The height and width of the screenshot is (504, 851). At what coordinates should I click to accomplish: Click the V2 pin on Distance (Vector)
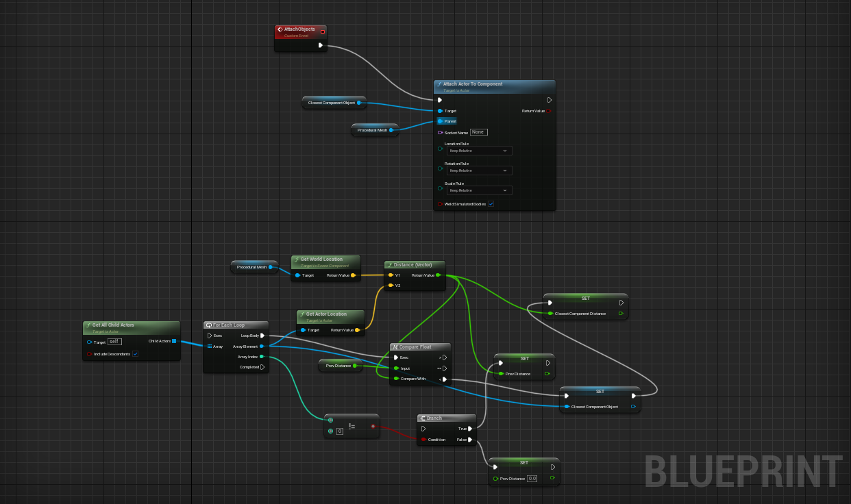coord(391,286)
